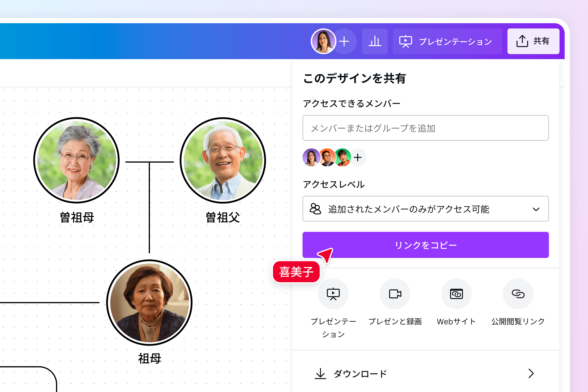Viewport: 588px width, 392px height.
Task: Click the アクセスレベル label
Action: (334, 184)
